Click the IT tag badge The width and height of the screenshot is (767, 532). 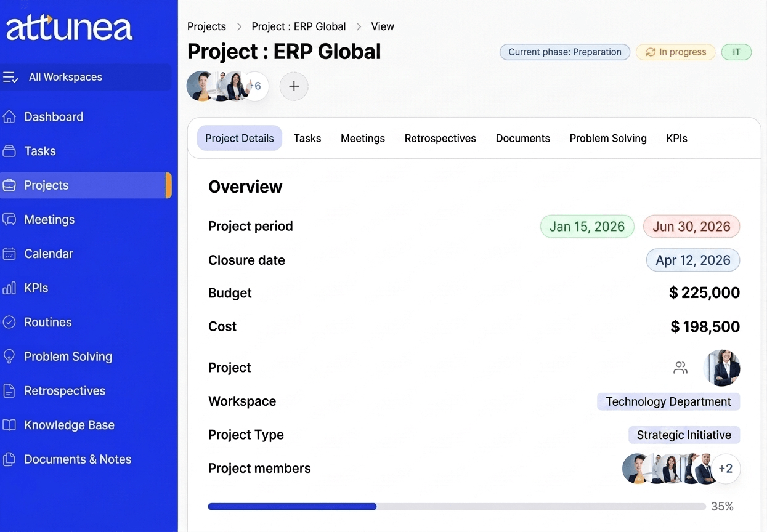pos(736,52)
